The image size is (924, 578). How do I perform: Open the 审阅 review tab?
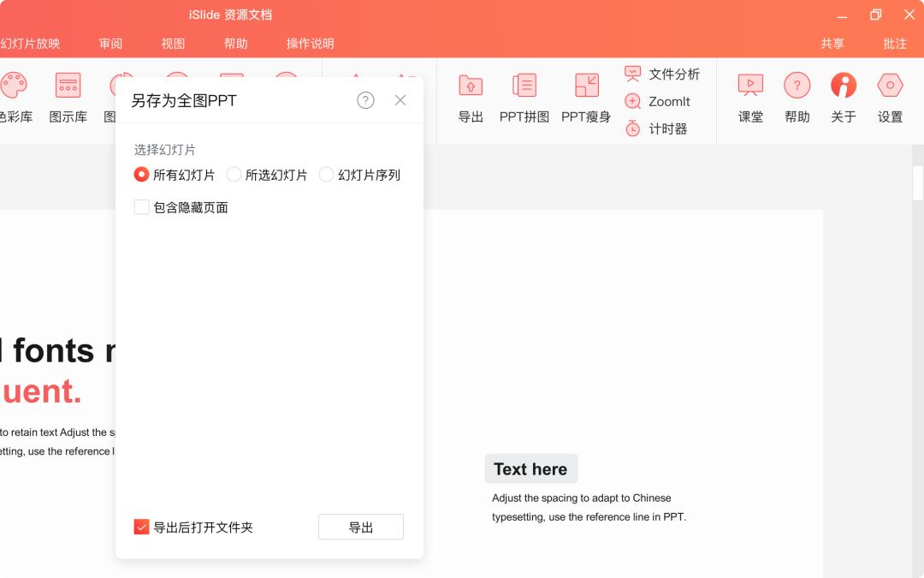110,43
